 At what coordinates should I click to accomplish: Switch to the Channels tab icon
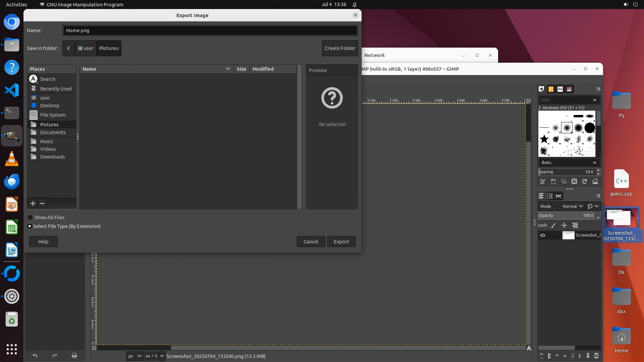point(550,196)
